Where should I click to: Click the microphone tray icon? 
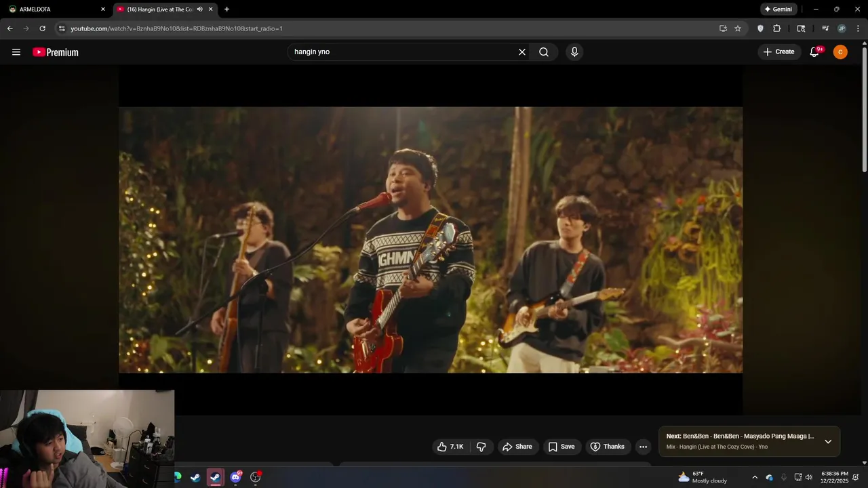784,477
